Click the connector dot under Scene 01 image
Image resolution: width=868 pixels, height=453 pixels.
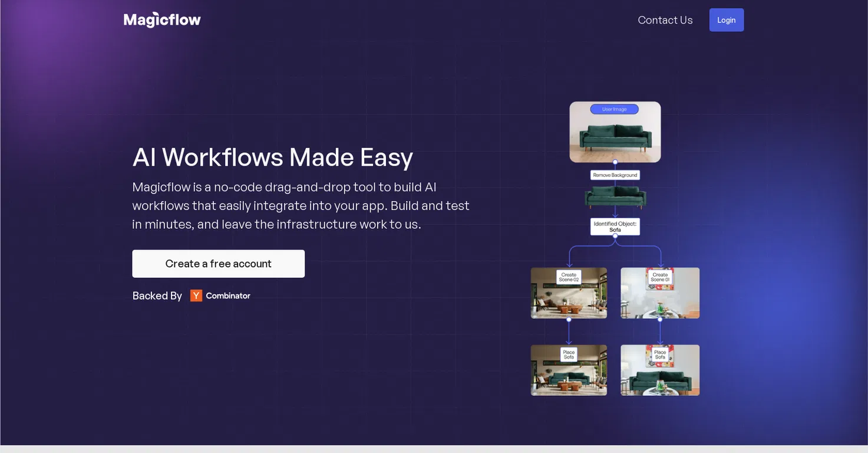coord(660,319)
